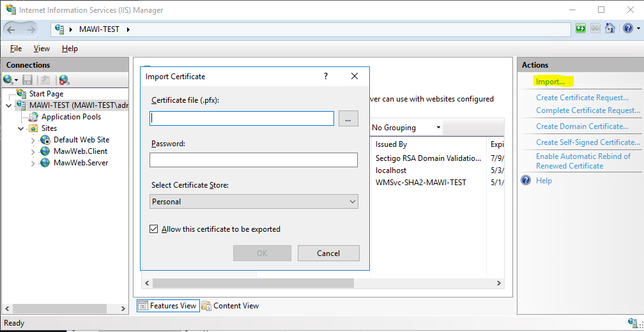Open the File menu
This screenshot has height=332, width=644.
[x=16, y=49]
